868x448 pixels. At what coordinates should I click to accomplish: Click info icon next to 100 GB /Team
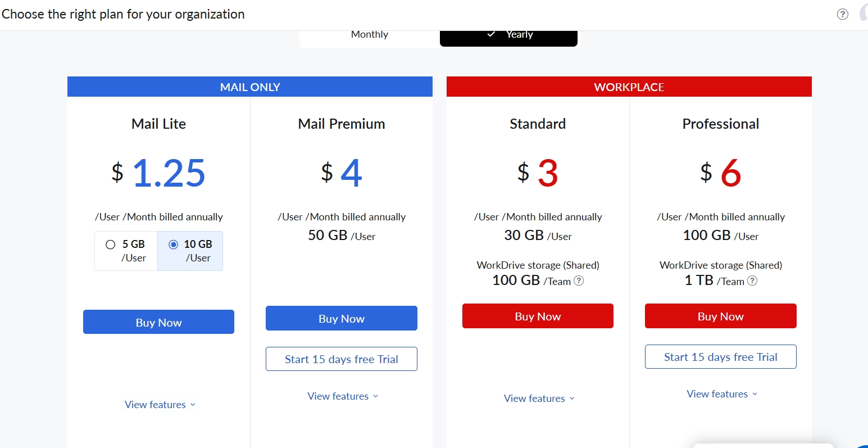[x=579, y=280]
